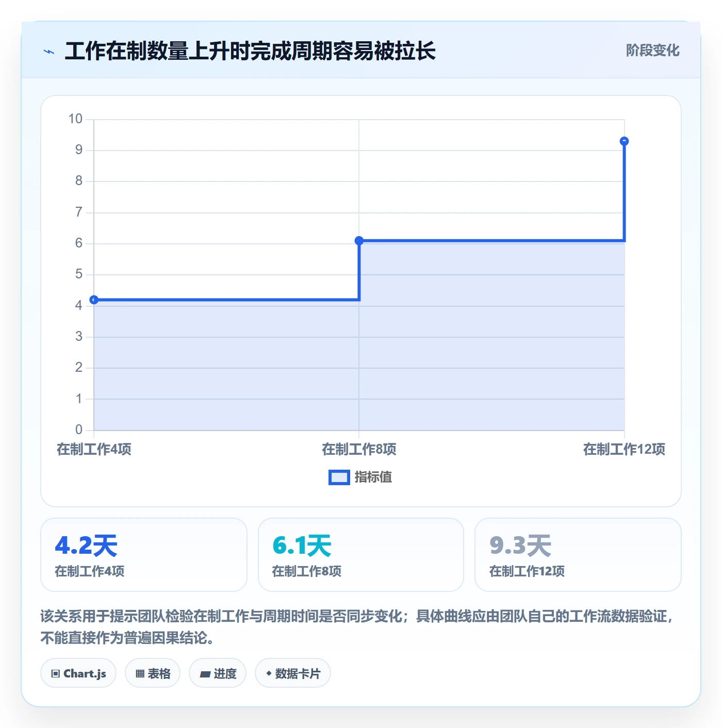Click the y-axis value 10

(x=75, y=119)
